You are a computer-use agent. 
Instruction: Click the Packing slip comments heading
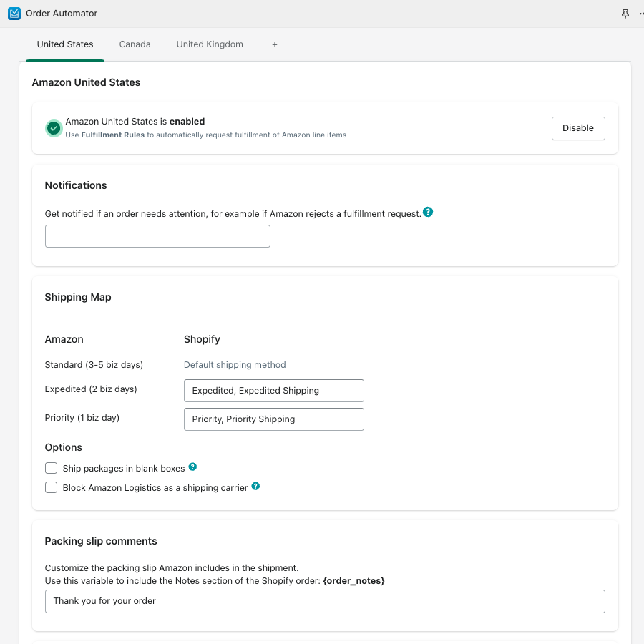click(x=101, y=541)
